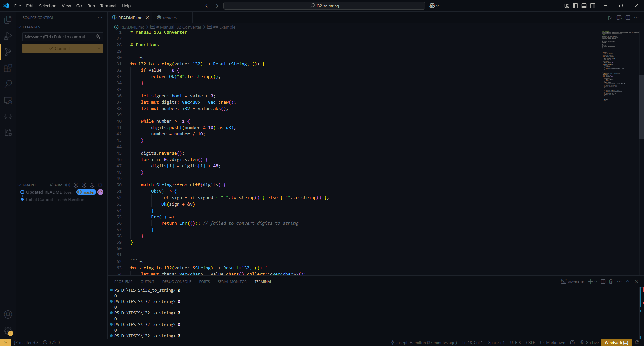644x346 pixels.
Task: Toggle the Auto option in Graph panel
Action: 55,185
